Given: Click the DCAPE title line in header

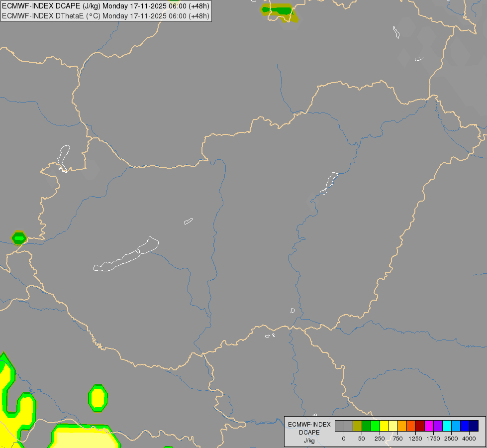Looking at the screenshot, I should 105,6.
